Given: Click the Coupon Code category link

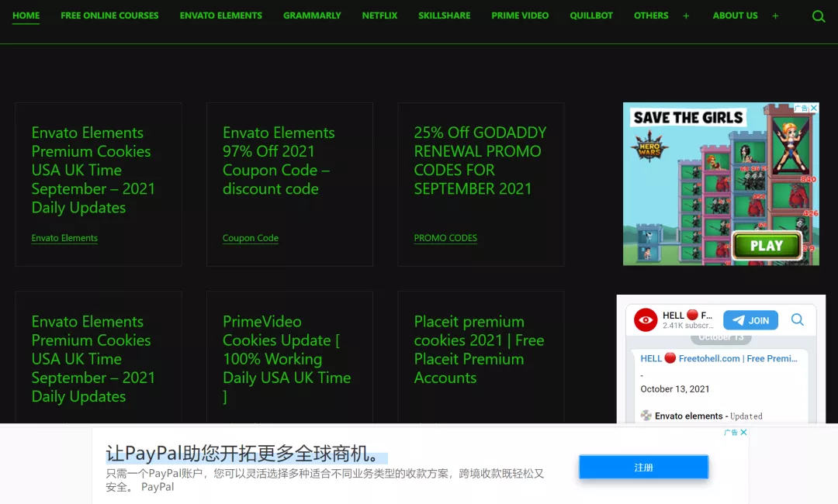Looking at the screenshot, I should click(x=251, y=238).
